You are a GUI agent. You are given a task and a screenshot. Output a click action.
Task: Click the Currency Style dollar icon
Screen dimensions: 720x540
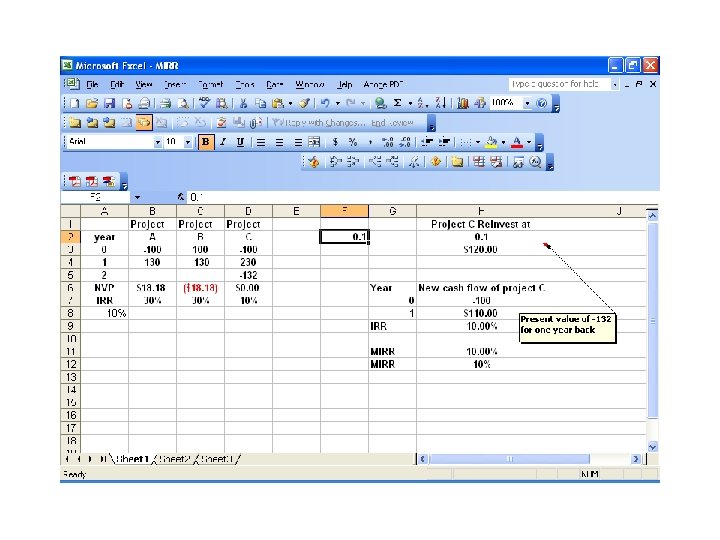pos(335,142)
